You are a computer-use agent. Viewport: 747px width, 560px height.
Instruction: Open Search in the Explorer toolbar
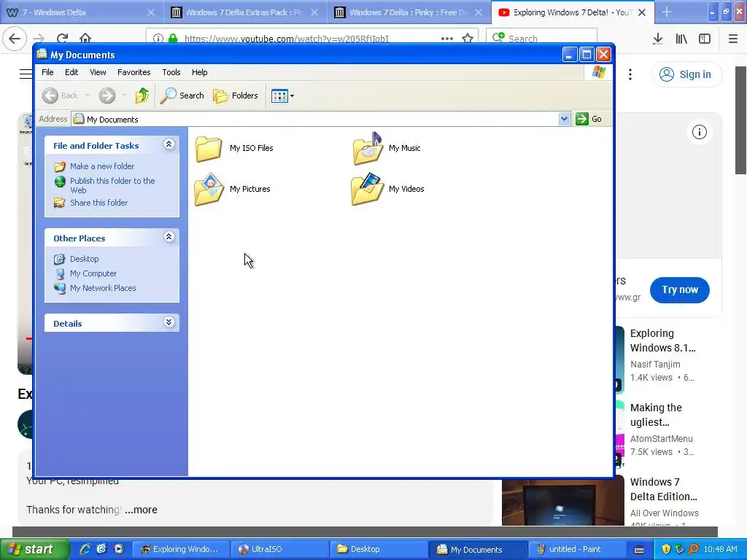(182, 96)
